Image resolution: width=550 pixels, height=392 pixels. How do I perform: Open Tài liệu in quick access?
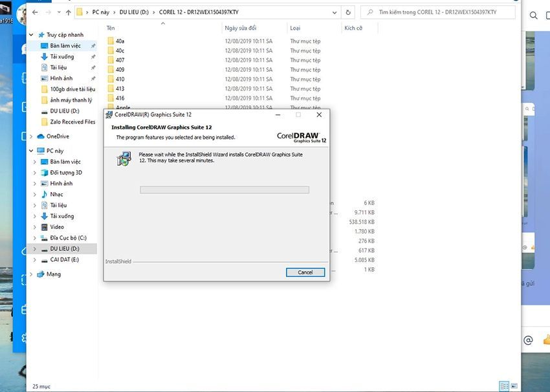pyautogui.click(x=58, y=67)
